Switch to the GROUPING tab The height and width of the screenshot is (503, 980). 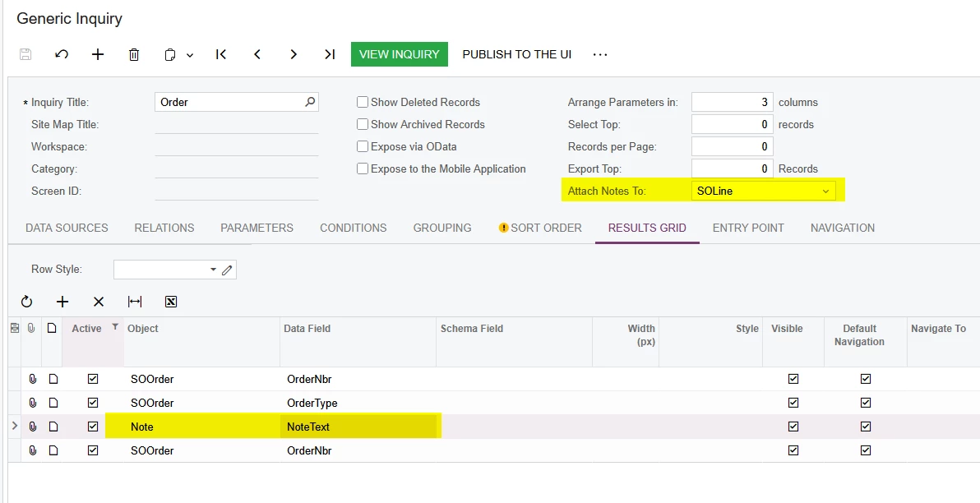(442, 228)
